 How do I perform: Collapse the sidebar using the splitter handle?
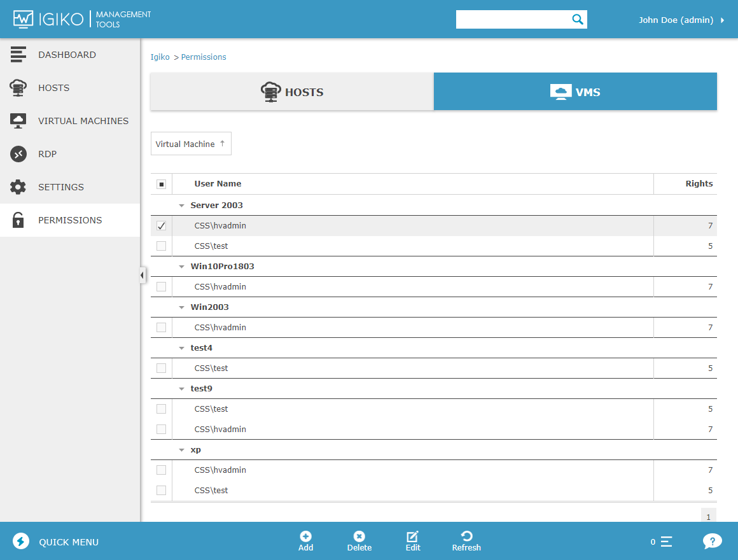click(x=142, y=275)
